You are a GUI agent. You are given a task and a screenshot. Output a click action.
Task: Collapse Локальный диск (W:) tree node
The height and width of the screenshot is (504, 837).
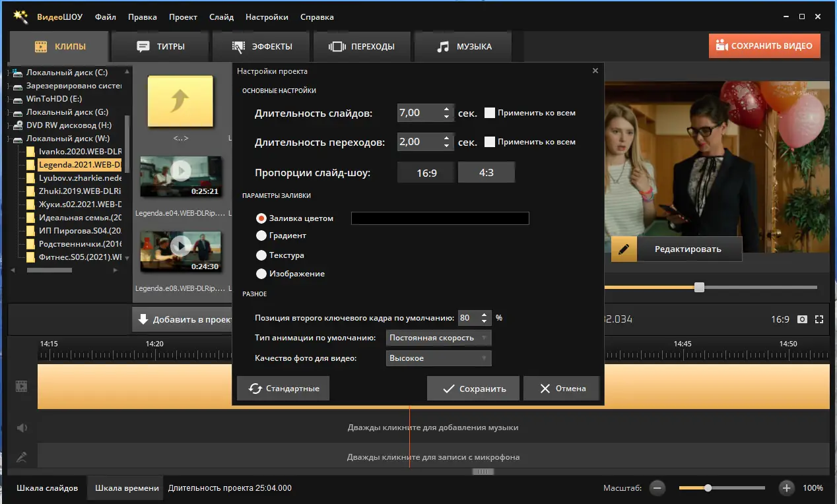8,139
